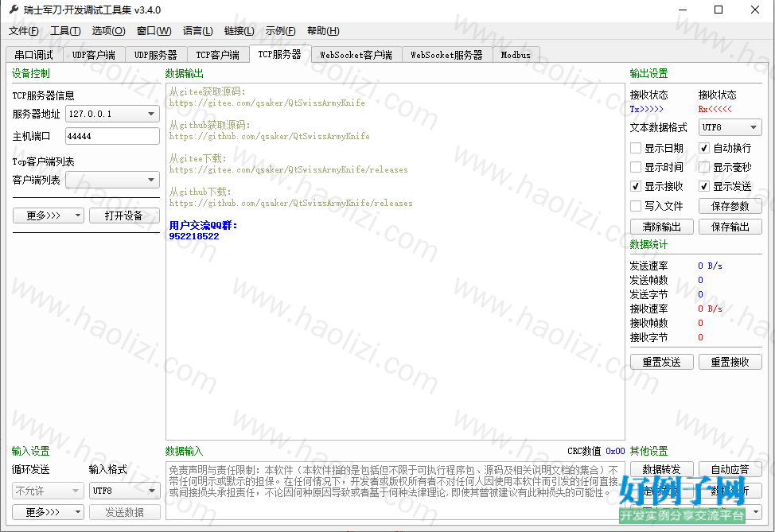Expand the 服务器地址 dropdown showing 127.0.0.1
Viewport: 775px width, 532px height.
[x=112, y=114]
